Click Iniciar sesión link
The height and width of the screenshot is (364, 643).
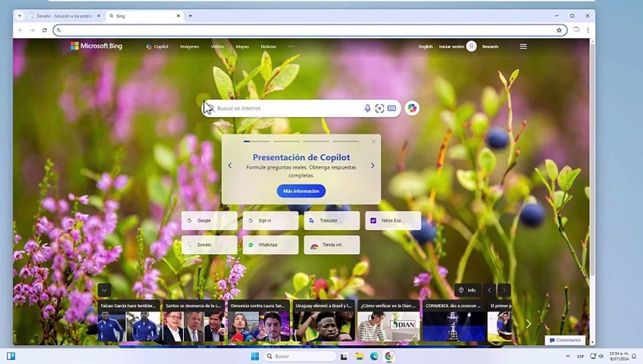pos(451,47)
